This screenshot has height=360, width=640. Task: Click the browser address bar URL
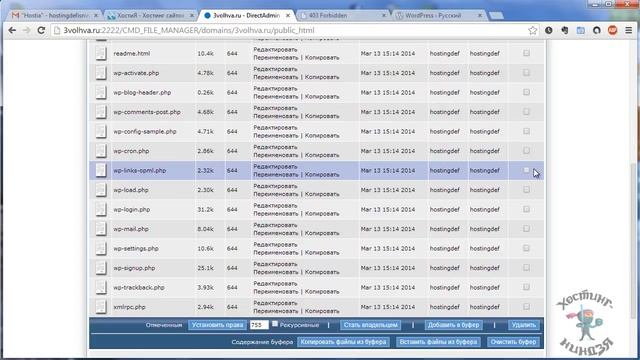pyautogui.click(x=189, y=30)
